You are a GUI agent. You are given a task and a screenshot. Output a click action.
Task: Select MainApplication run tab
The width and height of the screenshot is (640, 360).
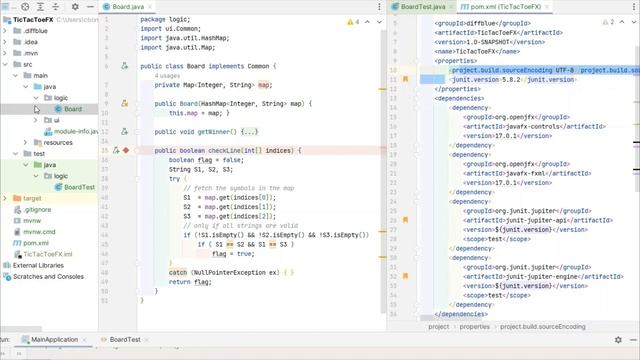click(x=54, y=340)
